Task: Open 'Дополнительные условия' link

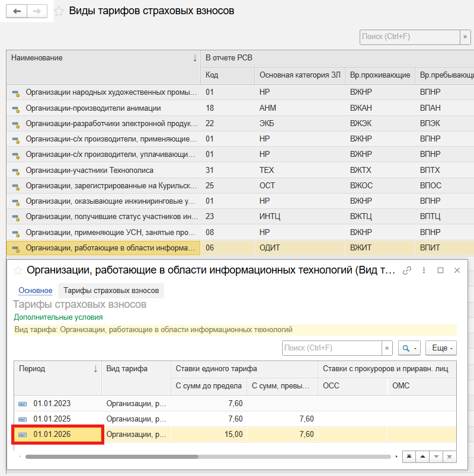Action: coord(58,317)
